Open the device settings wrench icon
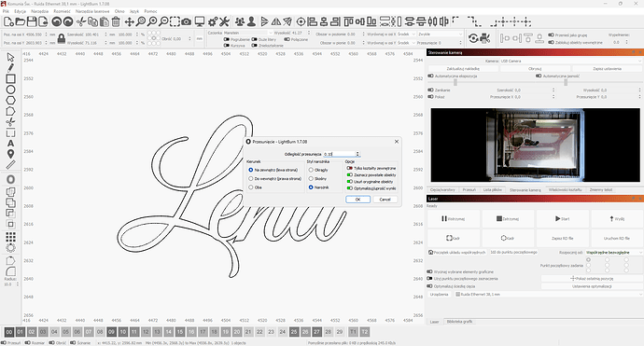The width and height of the screenshot is (644, 346). pyautogui.click(x=224, y=21)
